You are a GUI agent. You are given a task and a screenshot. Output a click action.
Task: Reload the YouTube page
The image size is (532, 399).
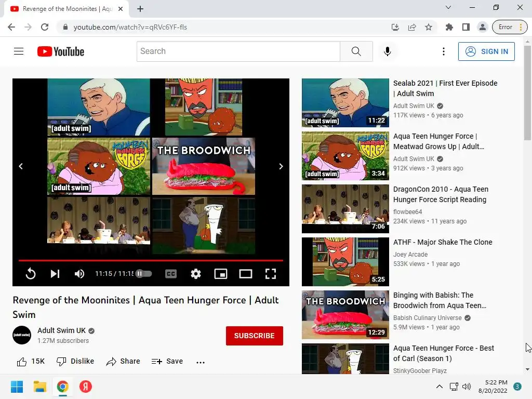[45, 27]
